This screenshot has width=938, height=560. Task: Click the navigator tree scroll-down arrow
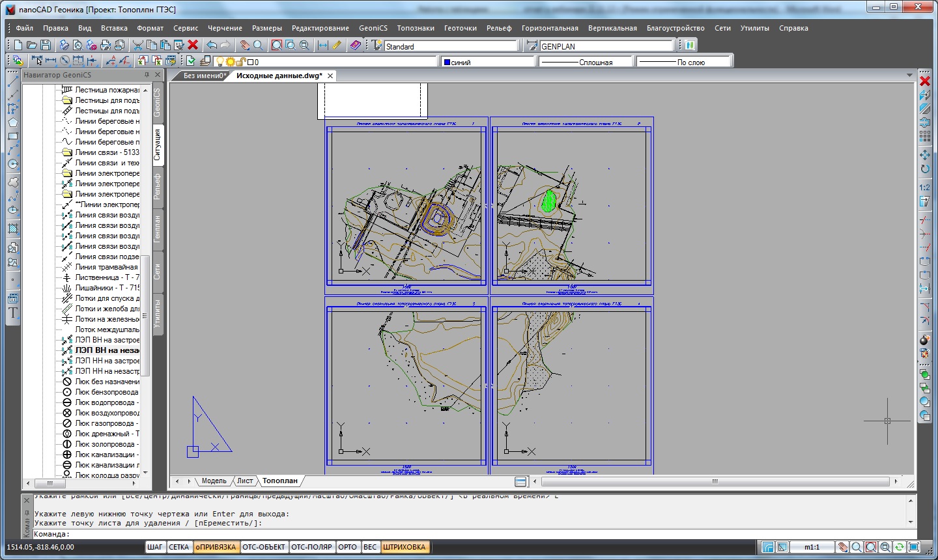(x=145, y=473)
